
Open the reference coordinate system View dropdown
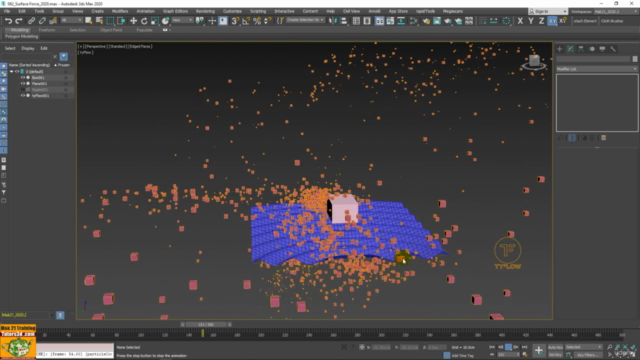(x=182, y=20)
